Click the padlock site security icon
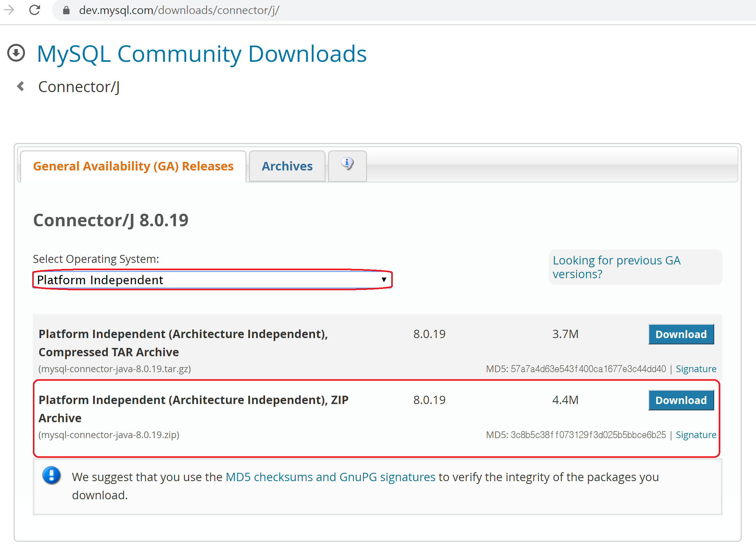 [66, 10]
